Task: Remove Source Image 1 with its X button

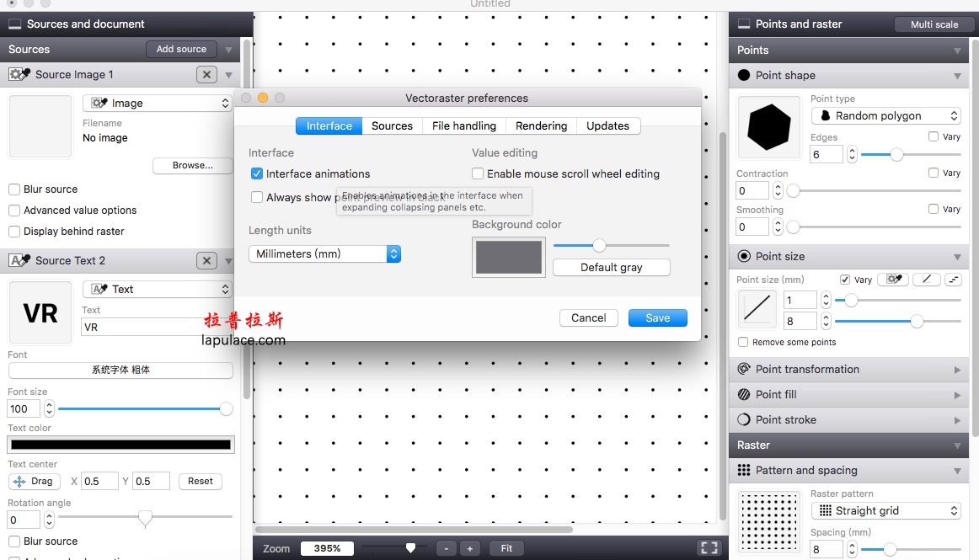Action: 206,75
